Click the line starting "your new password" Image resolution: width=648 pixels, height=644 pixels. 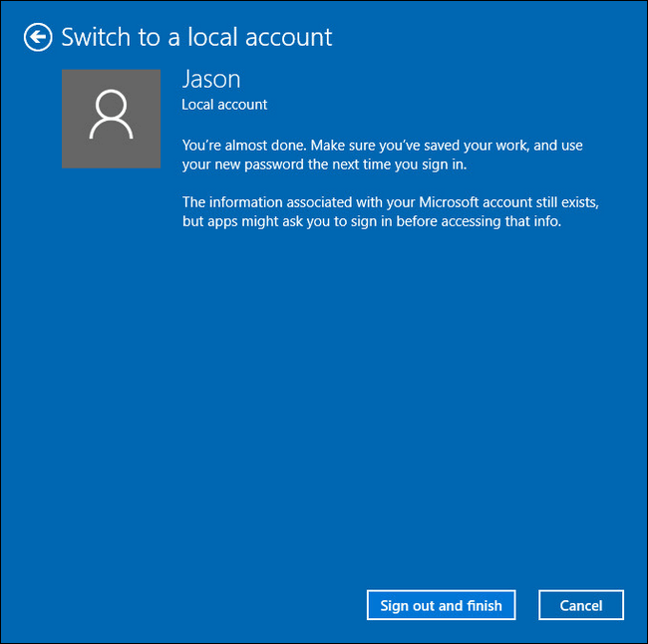pos(324,164)
